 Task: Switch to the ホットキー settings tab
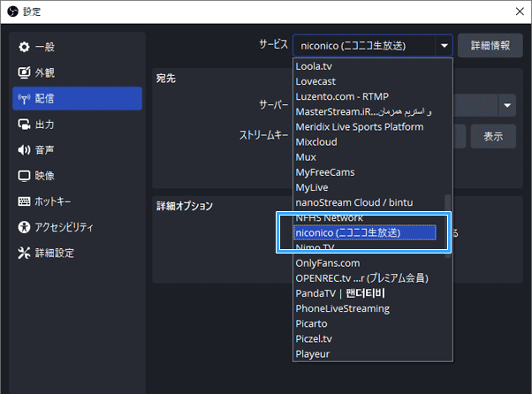click(78, 201)
